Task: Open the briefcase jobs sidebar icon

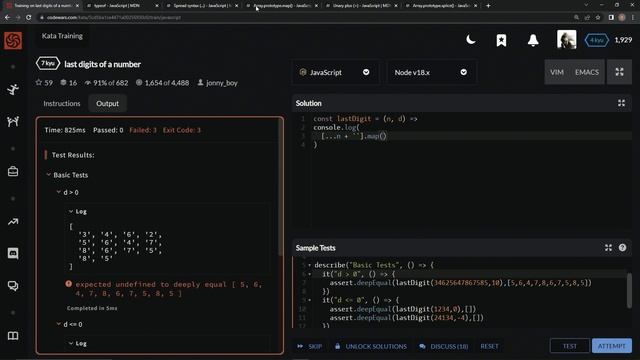Action: coord(13,171)
